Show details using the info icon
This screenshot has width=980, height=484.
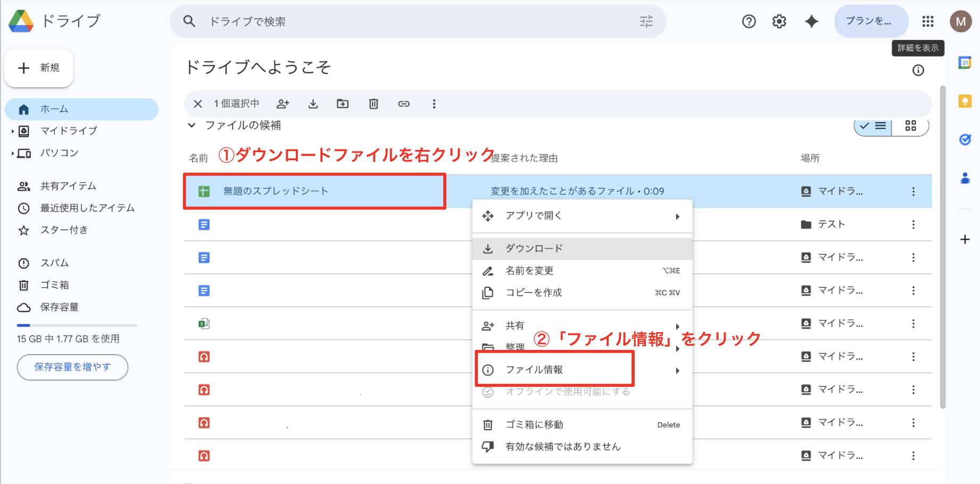918,70
